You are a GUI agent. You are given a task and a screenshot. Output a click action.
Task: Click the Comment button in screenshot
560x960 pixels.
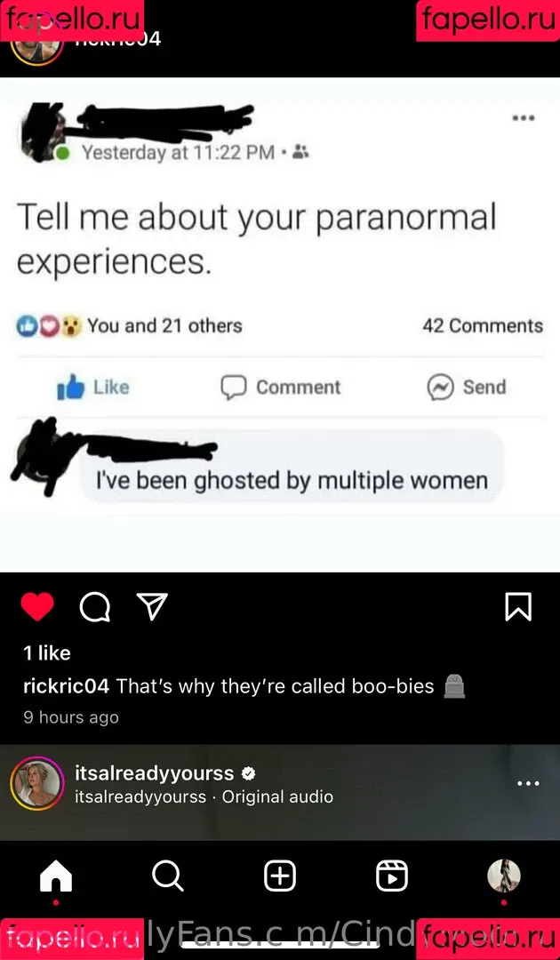click(x=280, y=387)
